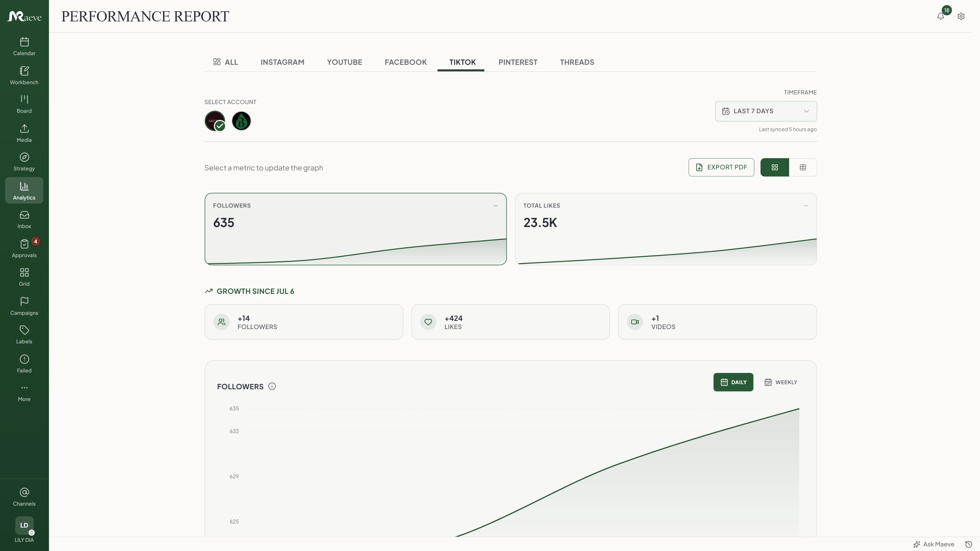Select the Daily graph interval
The image size is (980, 551).
[x=733, y=382]
